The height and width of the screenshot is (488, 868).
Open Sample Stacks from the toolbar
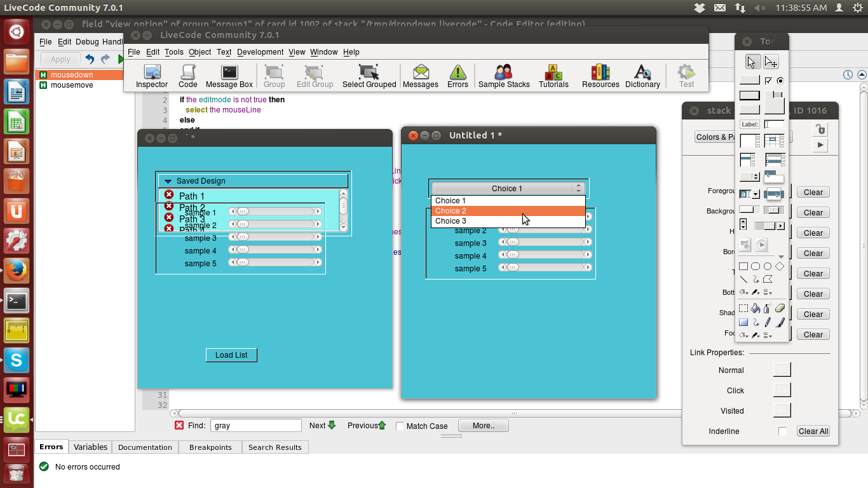click(x=504, y=76)
